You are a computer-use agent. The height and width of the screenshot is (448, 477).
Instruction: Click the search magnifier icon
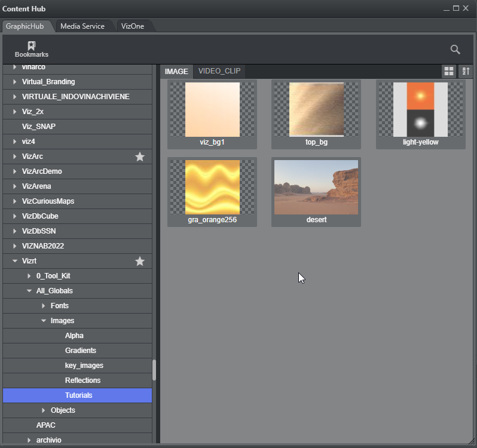coord(455,50)
